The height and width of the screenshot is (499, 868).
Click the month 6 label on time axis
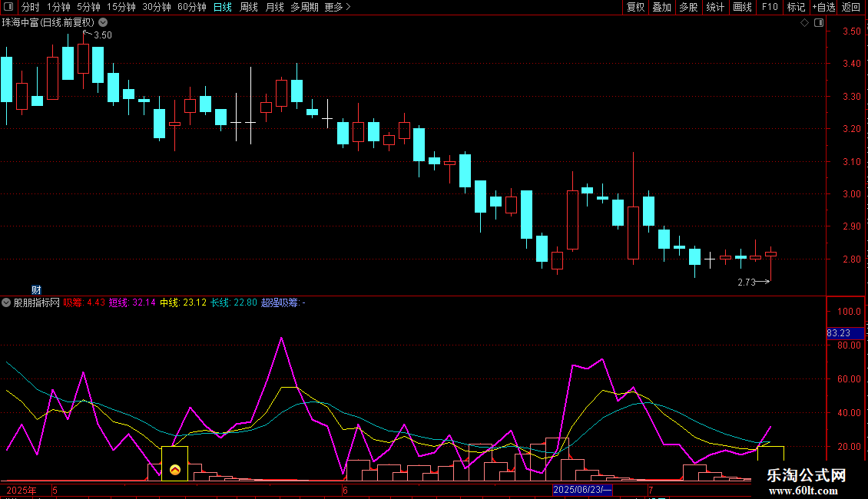click(345, 490)
